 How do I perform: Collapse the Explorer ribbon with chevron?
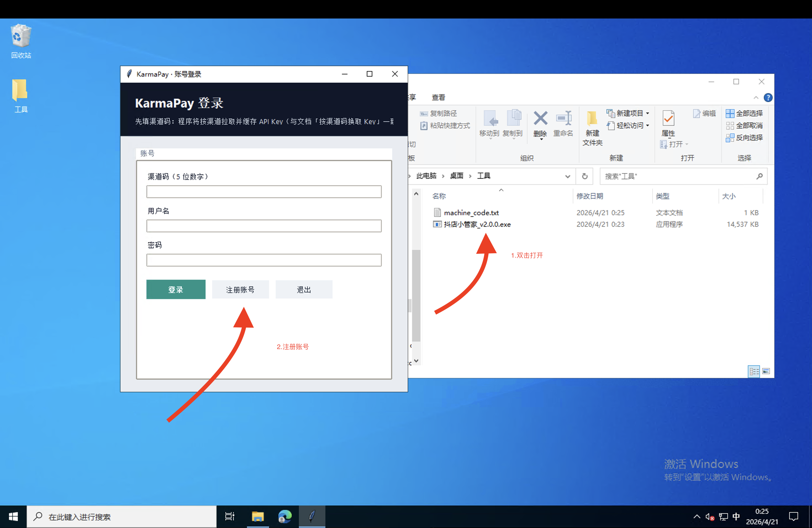pyautogui.click(x=756, y=98)
